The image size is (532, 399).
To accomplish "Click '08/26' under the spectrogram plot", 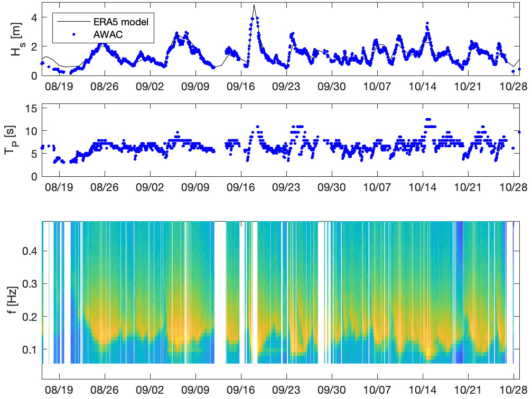I will click(x=105, y=389).
